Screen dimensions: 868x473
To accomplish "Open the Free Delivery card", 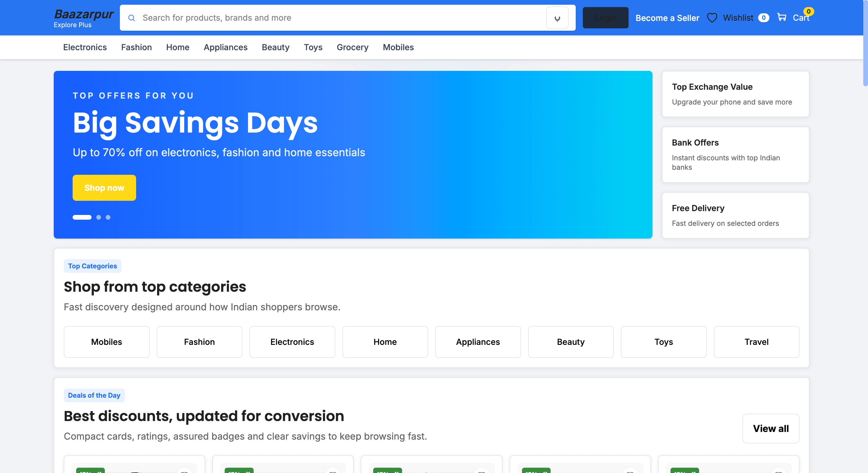I will [735, 215].
